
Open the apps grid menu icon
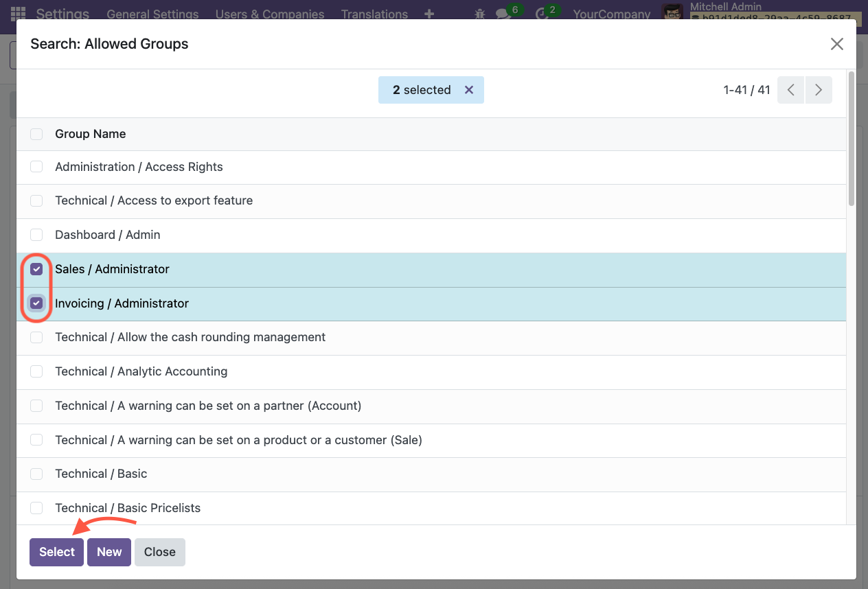[18, 13]
